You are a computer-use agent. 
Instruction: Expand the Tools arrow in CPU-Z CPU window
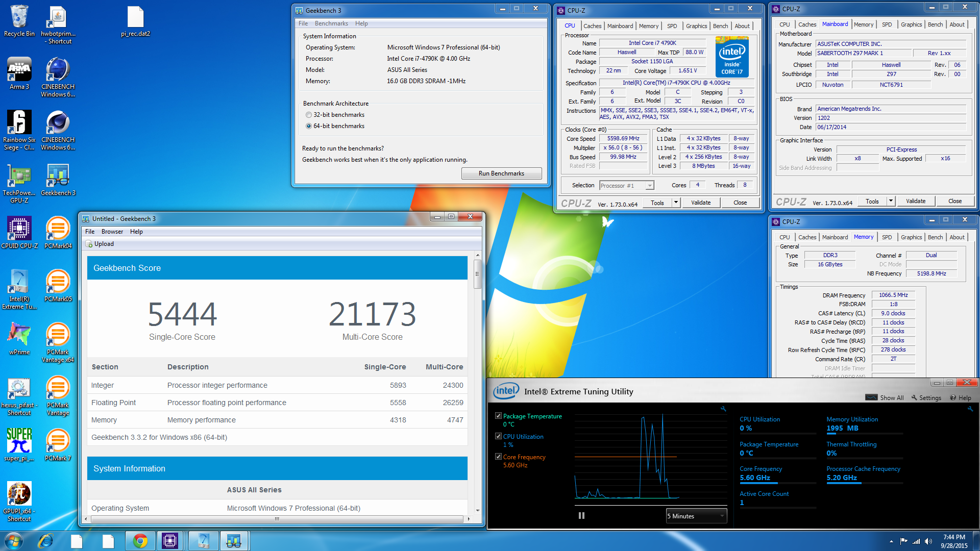tap(676, 203)
